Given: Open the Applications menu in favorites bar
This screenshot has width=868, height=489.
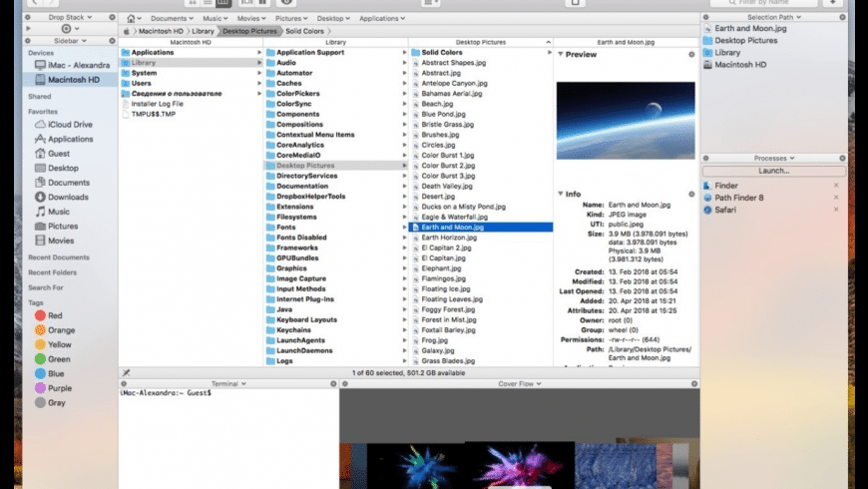Looking at the screenshot, I should tap(381, 18).
